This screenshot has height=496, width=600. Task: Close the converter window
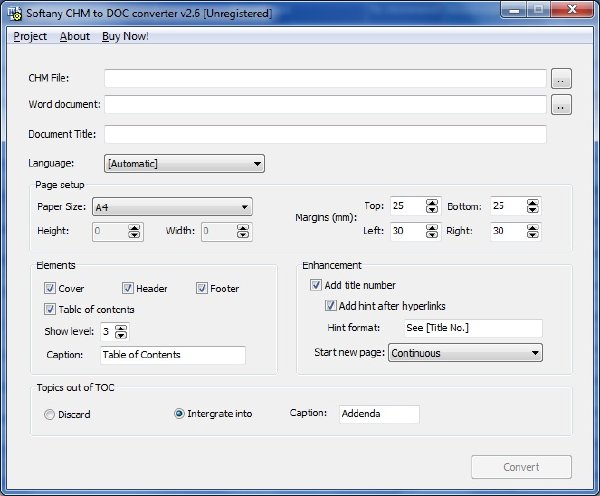[x=572, y=10]
